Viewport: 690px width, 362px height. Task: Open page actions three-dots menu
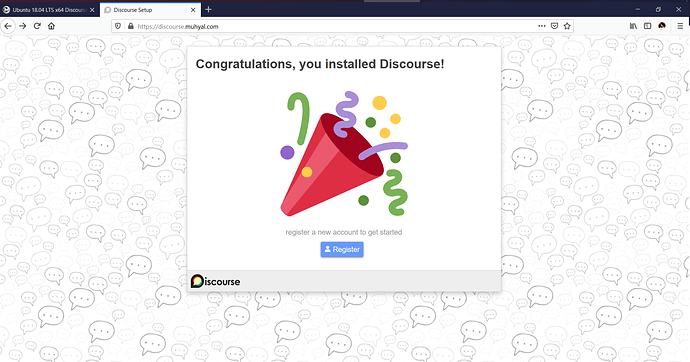click(542, 26)
